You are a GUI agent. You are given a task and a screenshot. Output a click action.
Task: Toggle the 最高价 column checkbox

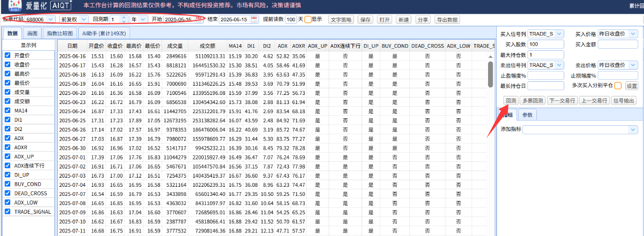8,74
